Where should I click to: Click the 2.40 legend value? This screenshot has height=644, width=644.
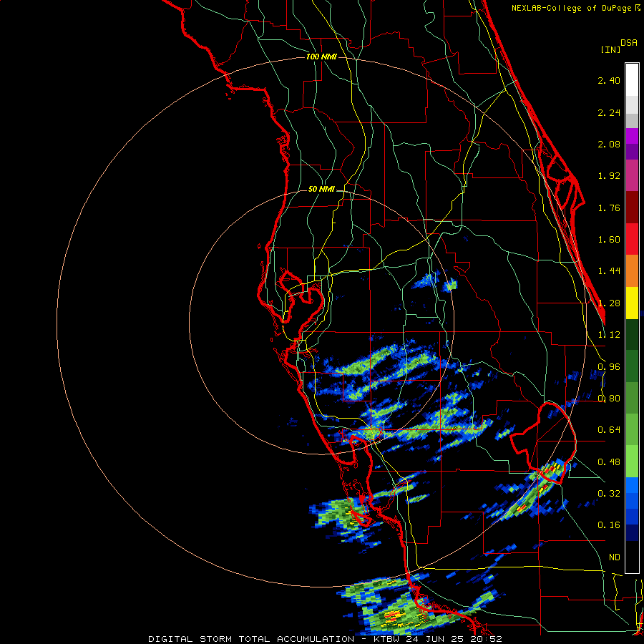pyautogui.click(x=609, y=80)
